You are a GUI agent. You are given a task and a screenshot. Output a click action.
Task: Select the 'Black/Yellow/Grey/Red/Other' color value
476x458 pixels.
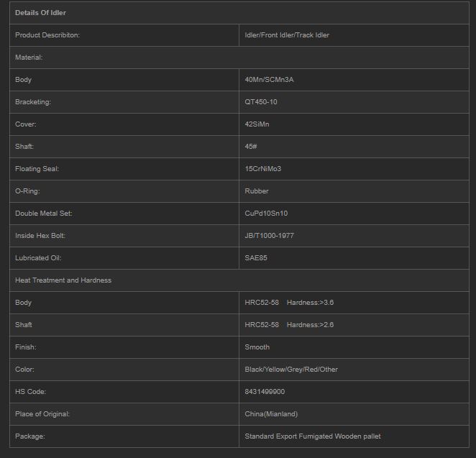pyautogui.click(x=291, y=370)
